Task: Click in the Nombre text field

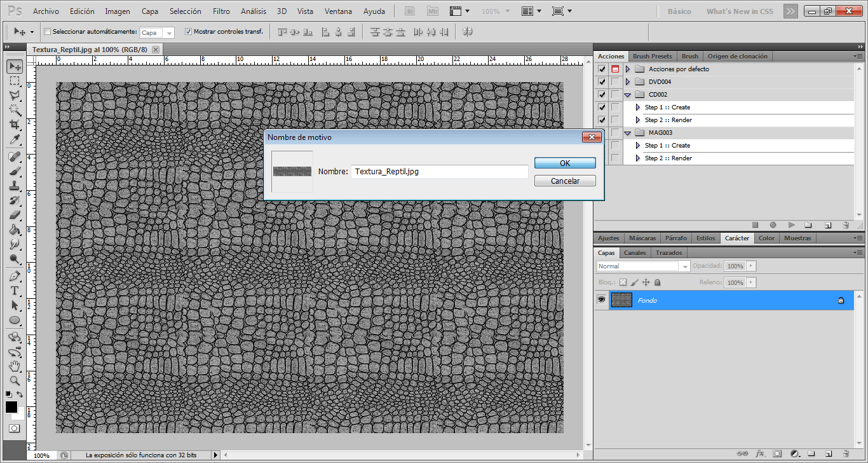Action: pos(440,172)
